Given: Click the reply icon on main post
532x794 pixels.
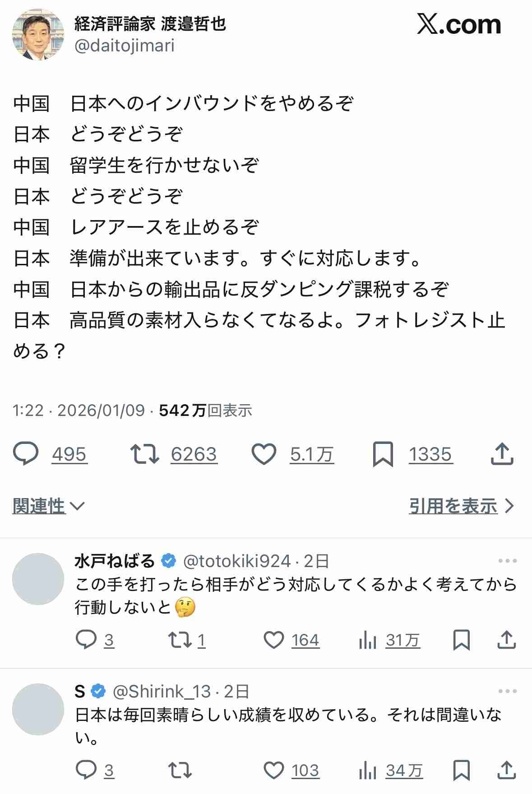Looking at the screenshot, I should coord(26,454).
